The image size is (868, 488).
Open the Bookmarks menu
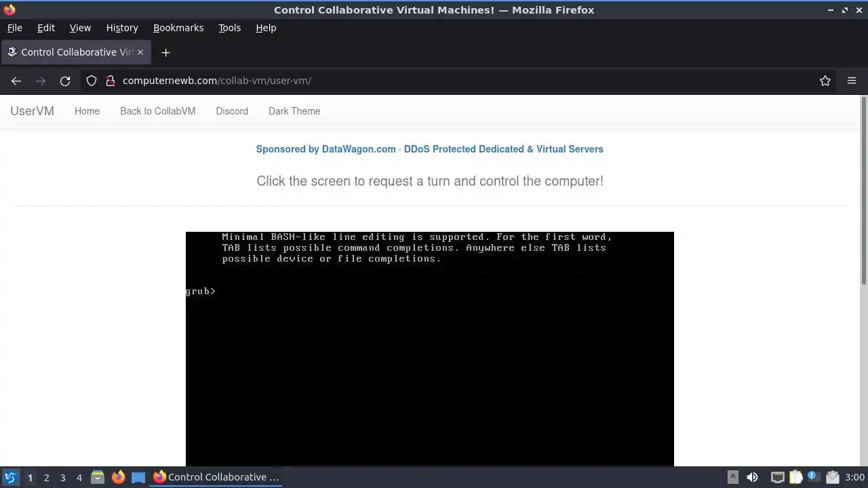(x=178, y=28)
